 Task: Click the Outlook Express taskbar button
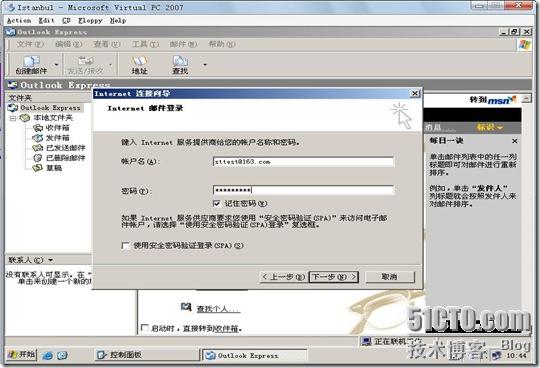pyautogui.click(x=254, y=355)
